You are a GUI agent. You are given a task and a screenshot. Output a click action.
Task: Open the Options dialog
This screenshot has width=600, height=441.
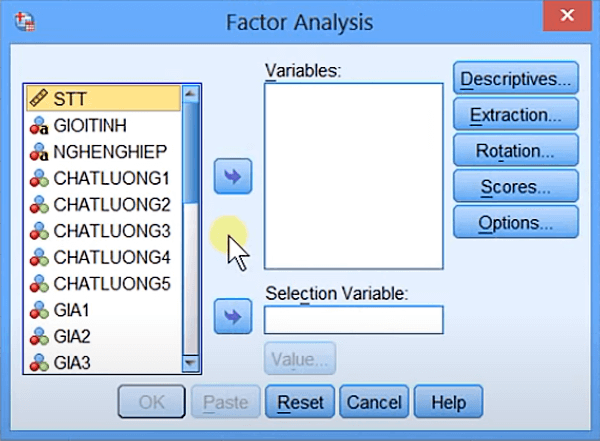[x=515, y=222]
